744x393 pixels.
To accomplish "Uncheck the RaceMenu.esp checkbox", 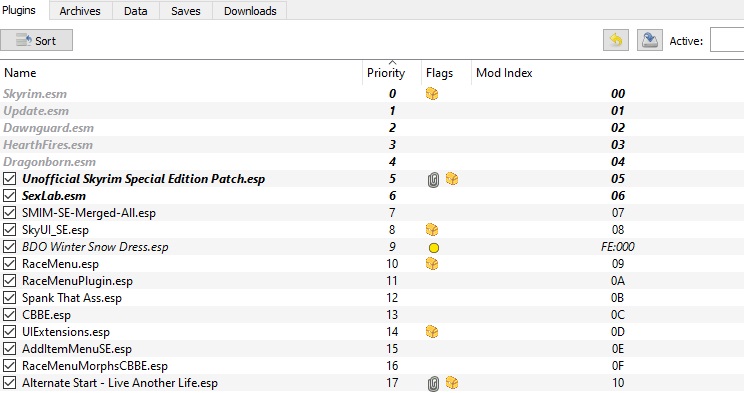I will (9, 264).
